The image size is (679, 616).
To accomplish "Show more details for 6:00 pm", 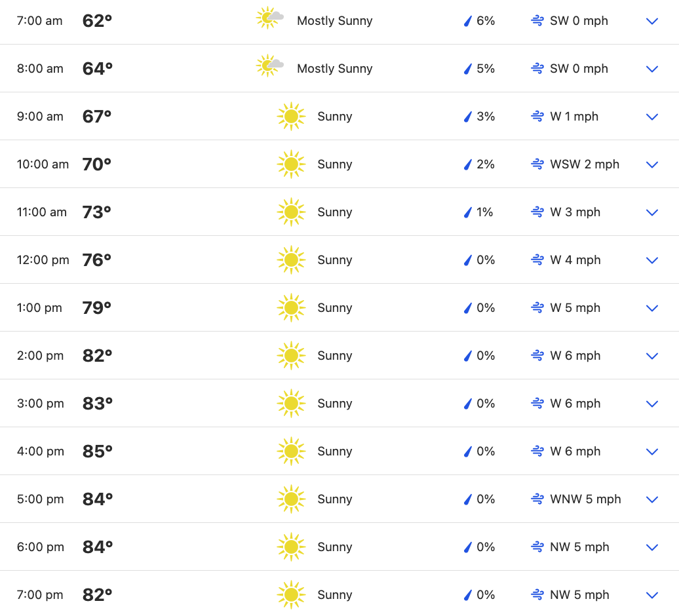I will coord(651,547).
